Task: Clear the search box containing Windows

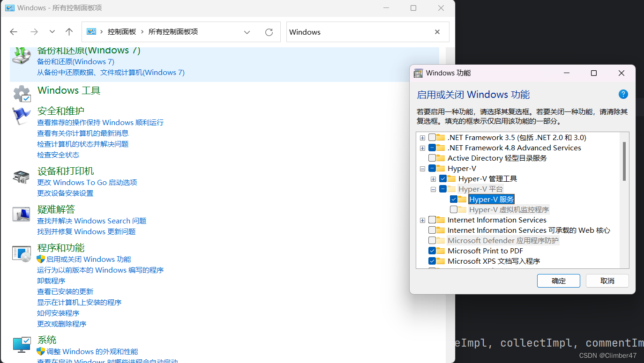Action: click(437, 32)
